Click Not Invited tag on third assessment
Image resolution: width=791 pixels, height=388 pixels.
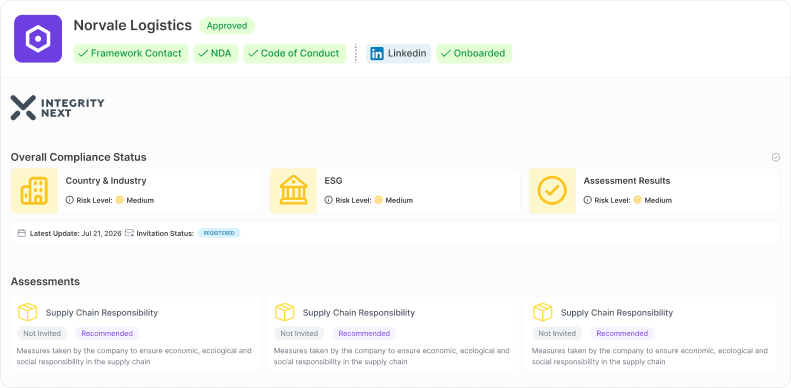557,334
